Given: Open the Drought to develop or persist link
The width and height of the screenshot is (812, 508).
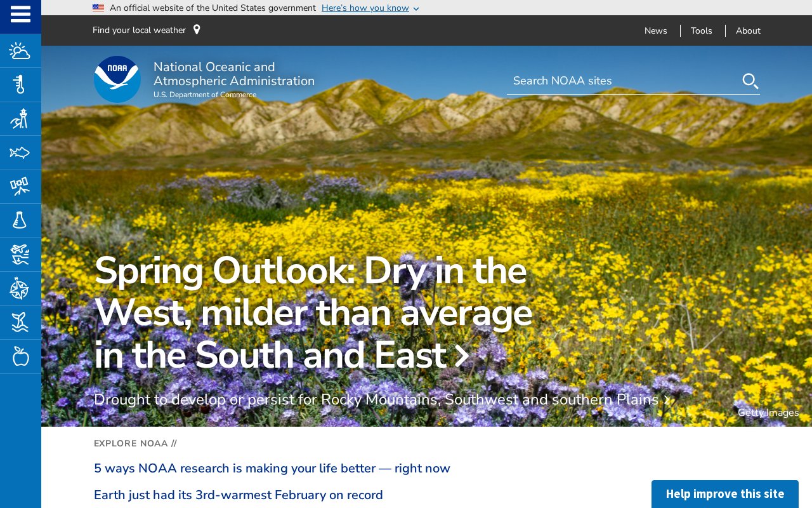Looking at the screenshot, I should [x=382, y=400].
